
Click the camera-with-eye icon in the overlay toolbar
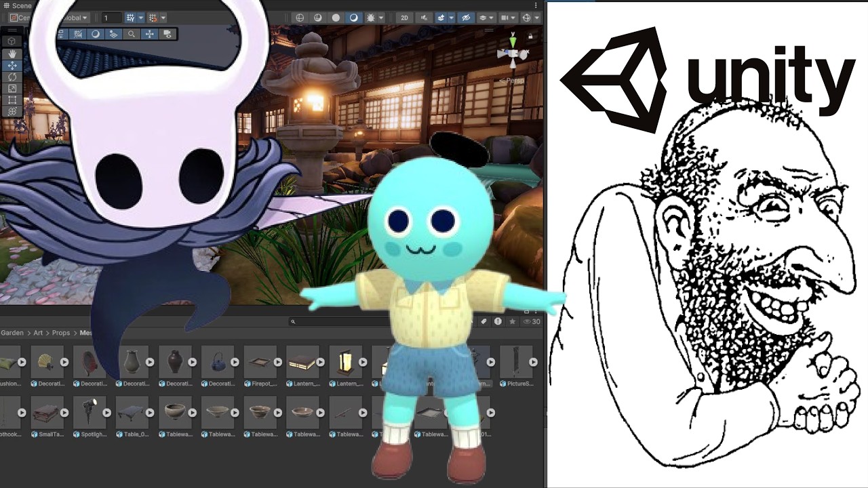[x=168, y=34]
